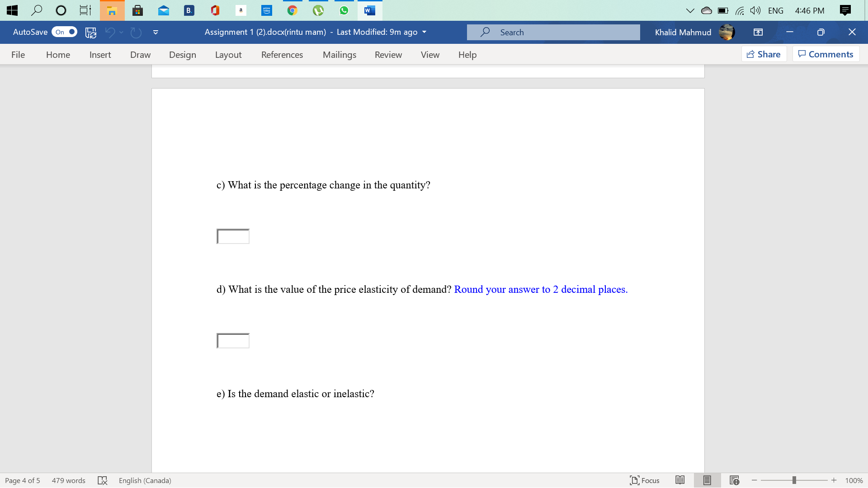Click the zoom slider handle
Viewport: 868px width, 488px height.
coord(794,480)
